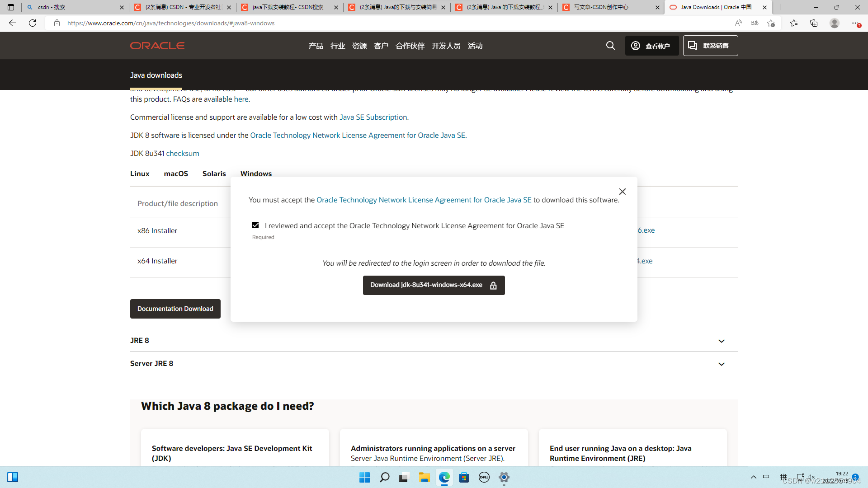
Task: Click the 联系销售 button
Action: pyautogui.click(x=710, y=46)
